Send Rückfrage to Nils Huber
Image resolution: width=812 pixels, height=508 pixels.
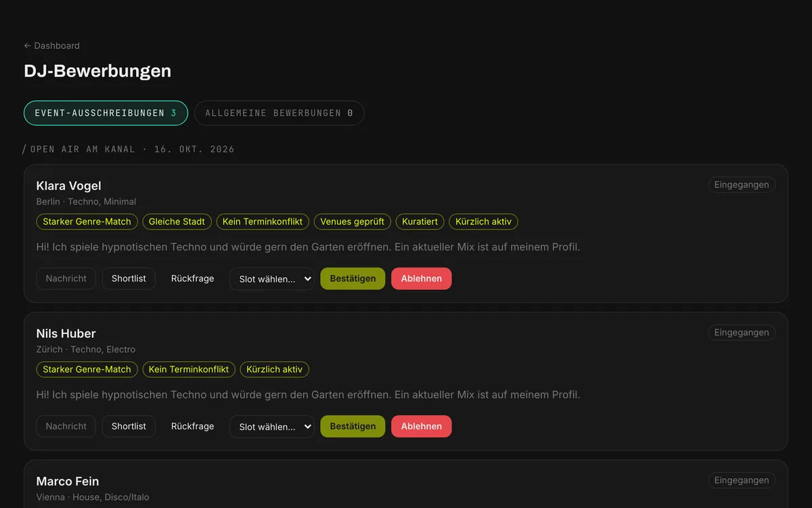pyautogui.click(x=192, y=426)
